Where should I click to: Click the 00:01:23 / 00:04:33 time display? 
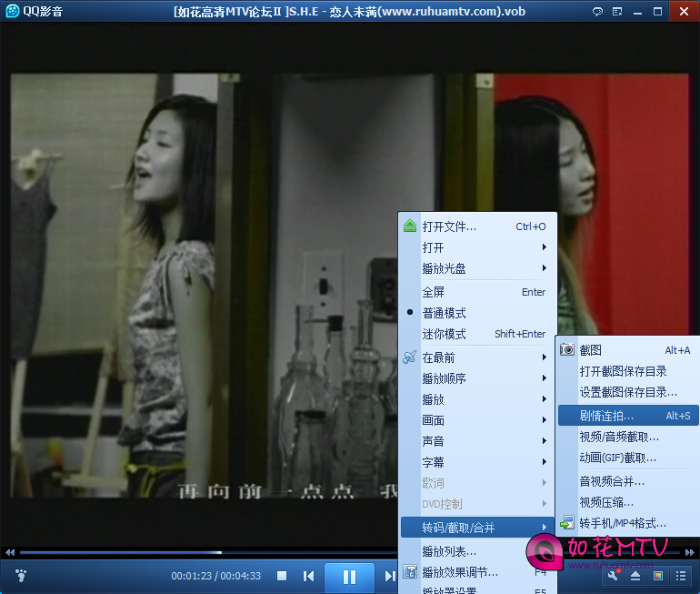(x=215, y=576)
